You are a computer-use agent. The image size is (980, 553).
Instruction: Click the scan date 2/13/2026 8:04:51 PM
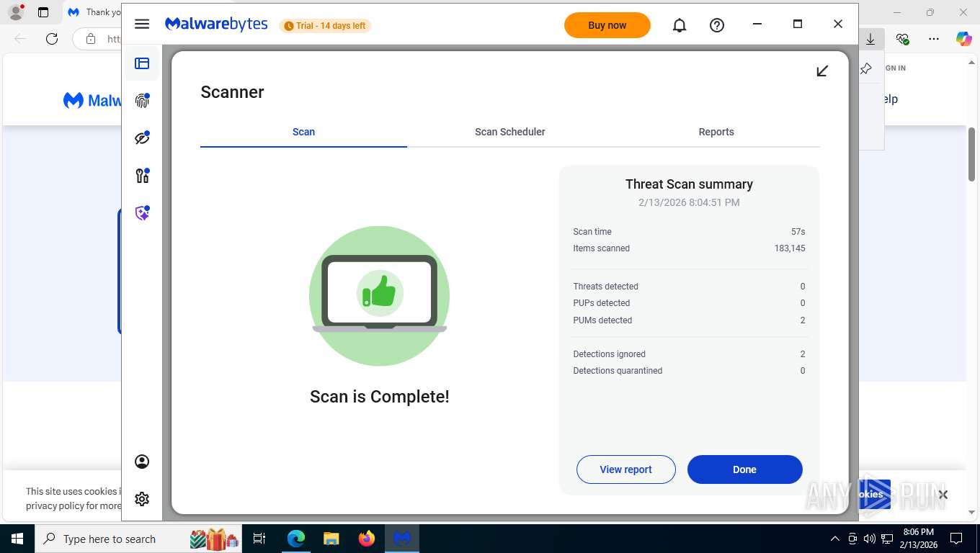pyautogui.click(x=689, y=202)
